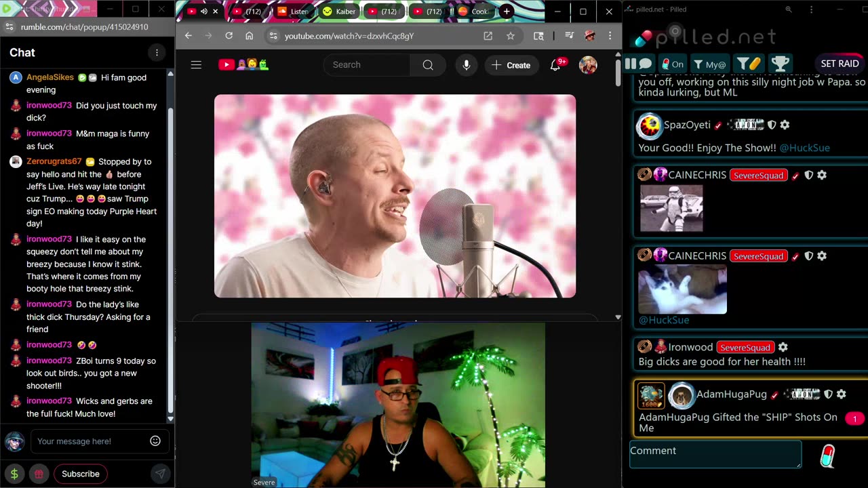Image resolution: width=868 pixels, height=488 pixels.
Task: Click the YouTube search magnifier button
Action: point(428,65)
